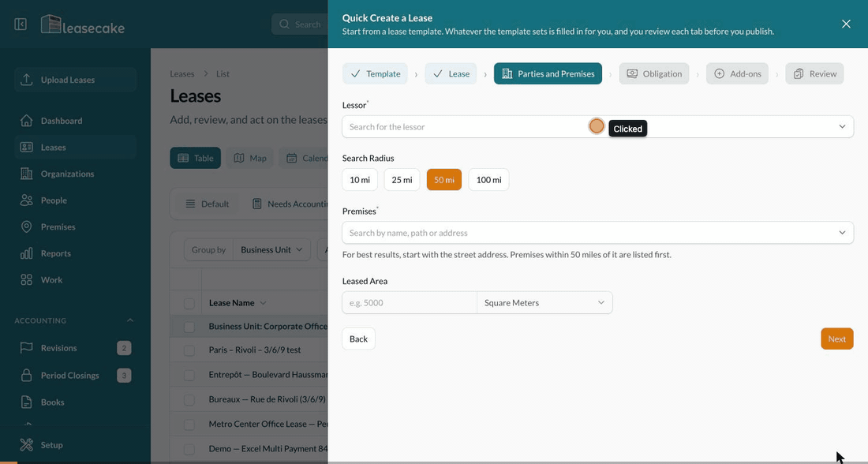The image size is (868, 464).
Task: Select the Parties and Premises step tab
Action: pyautogui.click(x=548, y=73)
